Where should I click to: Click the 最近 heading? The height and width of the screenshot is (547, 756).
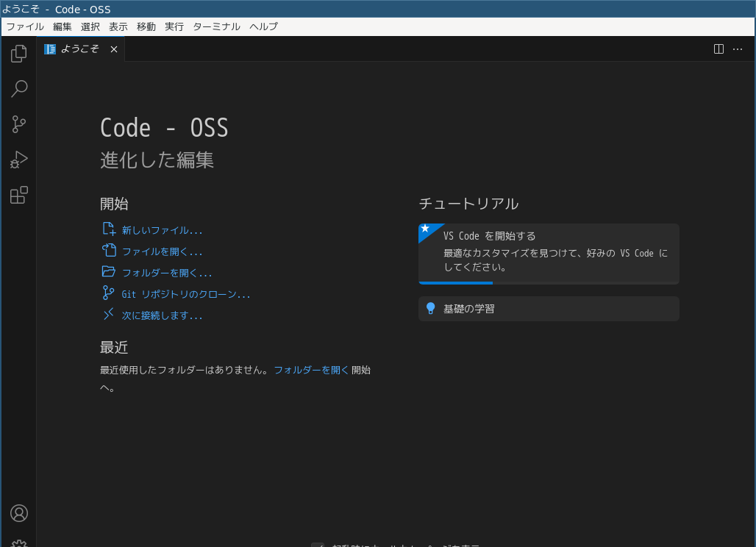(114, 347)
